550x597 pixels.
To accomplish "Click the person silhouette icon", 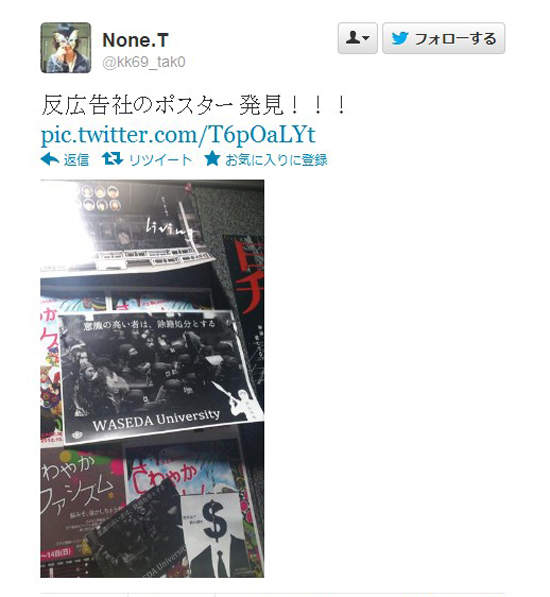I will coord(353,37).
